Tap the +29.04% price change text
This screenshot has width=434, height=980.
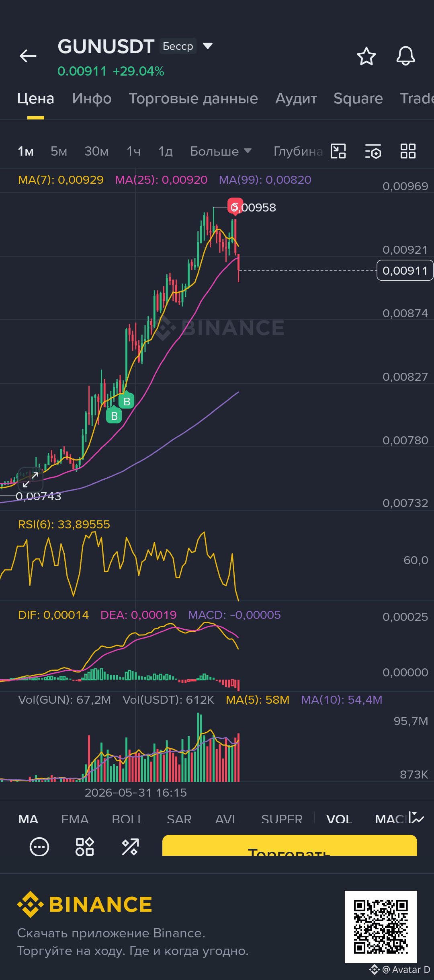[x=138, y=71]
